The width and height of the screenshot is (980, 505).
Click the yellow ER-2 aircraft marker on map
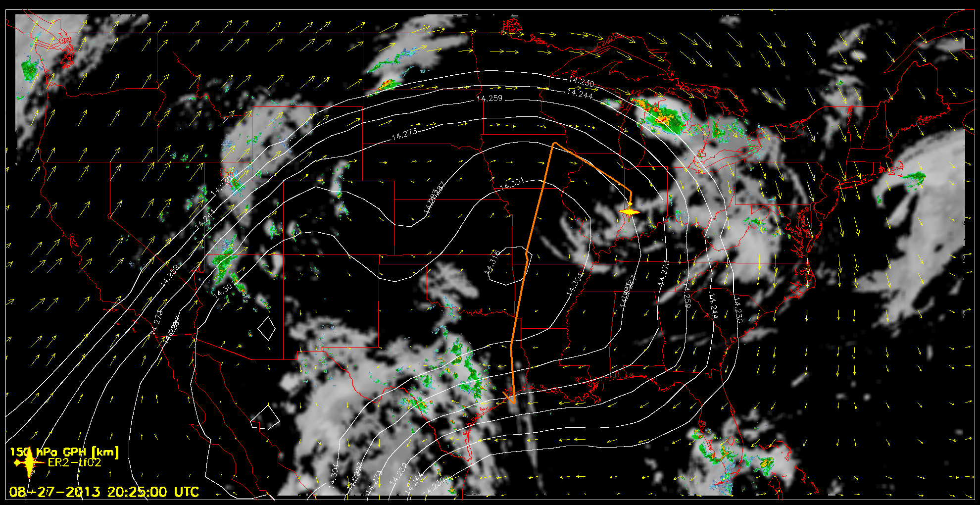(629, 211)
